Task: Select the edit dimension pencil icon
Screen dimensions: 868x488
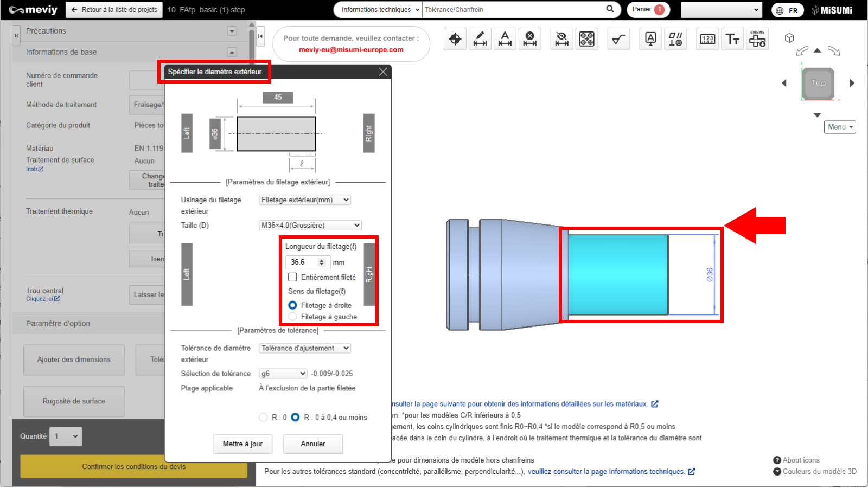Action: (480, 39)
